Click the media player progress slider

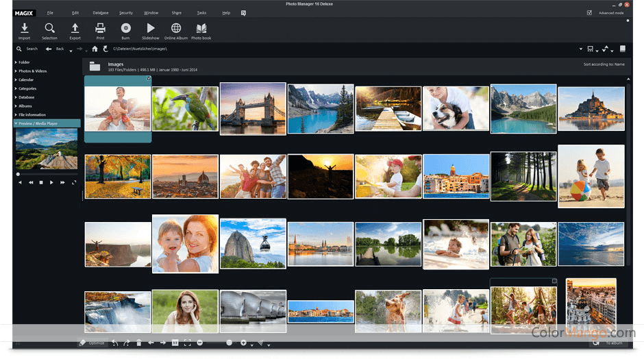pyautogui.click(x=47, y=174)
